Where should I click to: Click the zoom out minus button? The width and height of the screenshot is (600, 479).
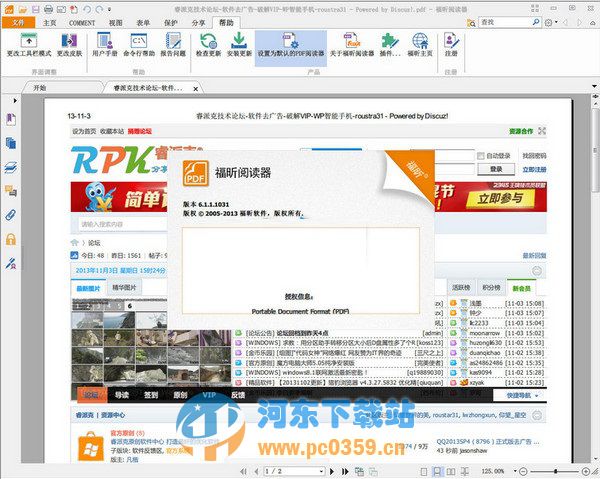tap(523, 471)
